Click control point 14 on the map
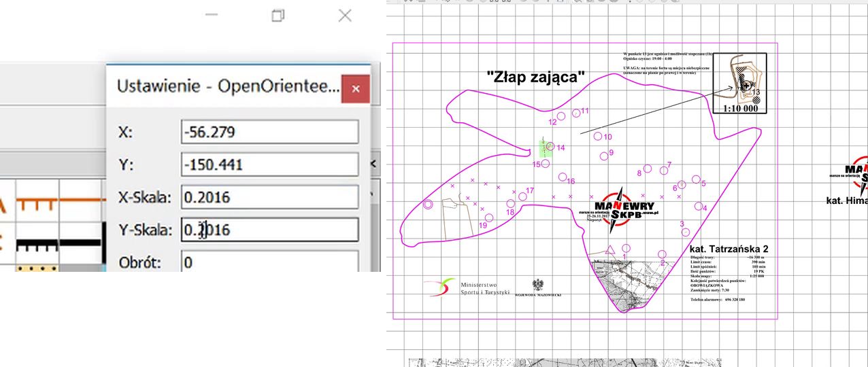Image resolution: width=868 pixels, height=367 pixels. coord(550,146)
